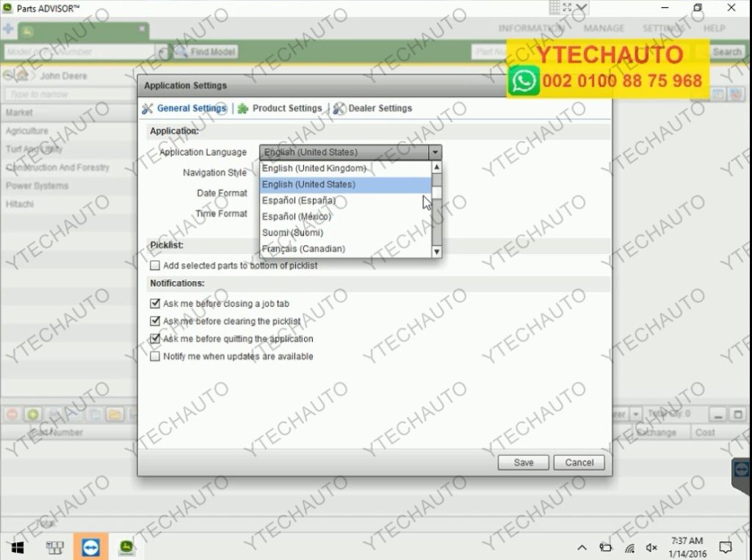Open the HELP menu

(714, 29)
